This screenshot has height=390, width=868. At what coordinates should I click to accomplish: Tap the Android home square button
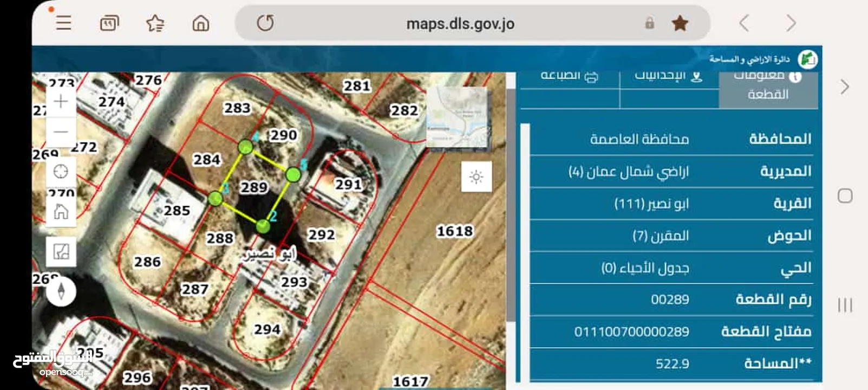tap(845, 196)
